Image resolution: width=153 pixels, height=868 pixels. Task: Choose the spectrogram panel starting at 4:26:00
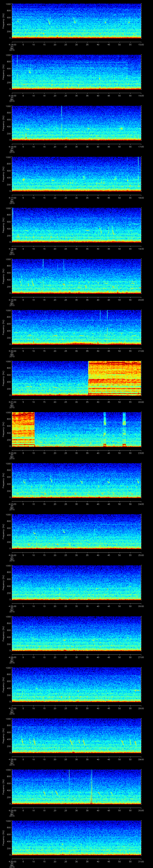point(77,633)
